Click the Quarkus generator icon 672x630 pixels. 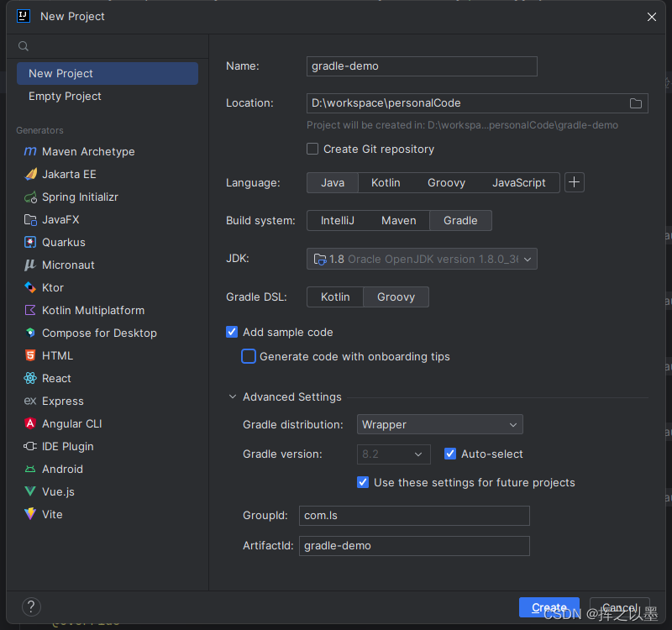pos(30,242)
